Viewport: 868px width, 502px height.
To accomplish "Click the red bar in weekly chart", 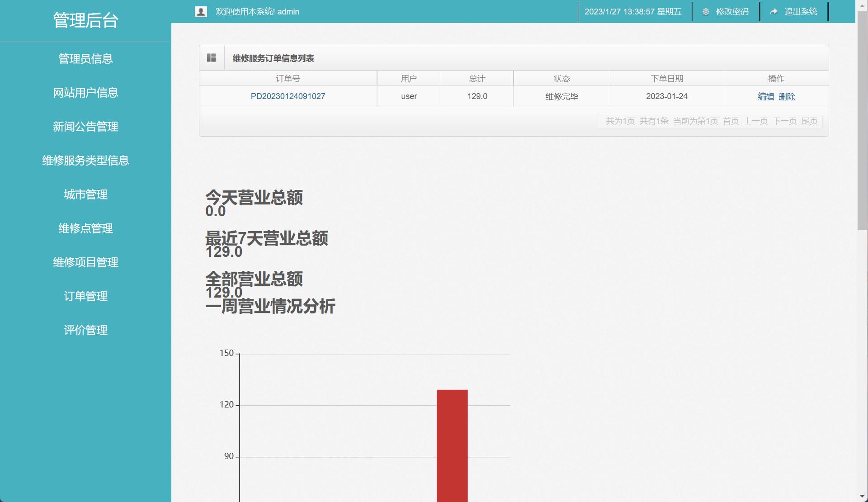I will (452, 445).
